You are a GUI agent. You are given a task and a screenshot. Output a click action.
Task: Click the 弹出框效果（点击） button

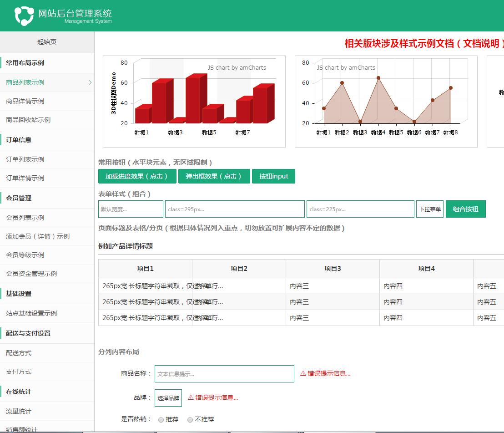214,176
